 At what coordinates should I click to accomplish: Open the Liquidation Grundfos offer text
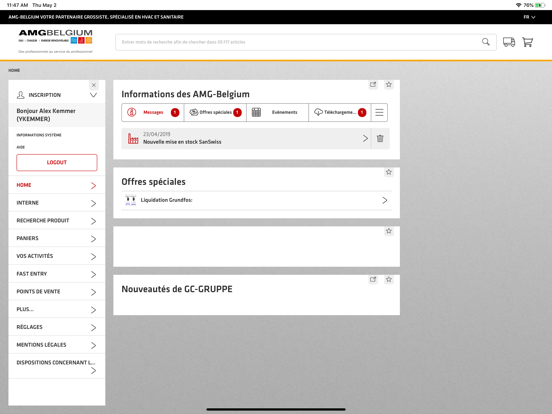tap(167, 200)
